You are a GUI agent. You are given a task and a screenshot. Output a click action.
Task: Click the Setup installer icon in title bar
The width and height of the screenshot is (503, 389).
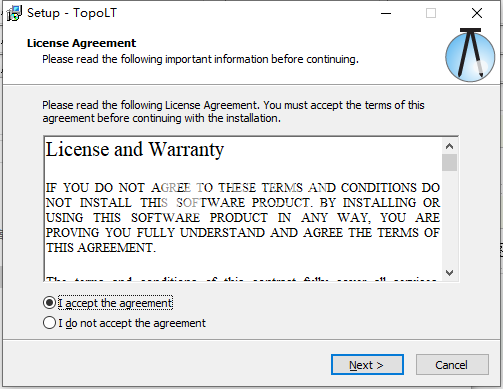point(14,13)
